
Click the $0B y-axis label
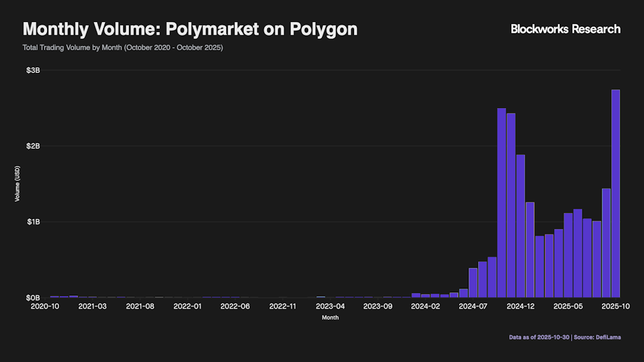[33, 298]
